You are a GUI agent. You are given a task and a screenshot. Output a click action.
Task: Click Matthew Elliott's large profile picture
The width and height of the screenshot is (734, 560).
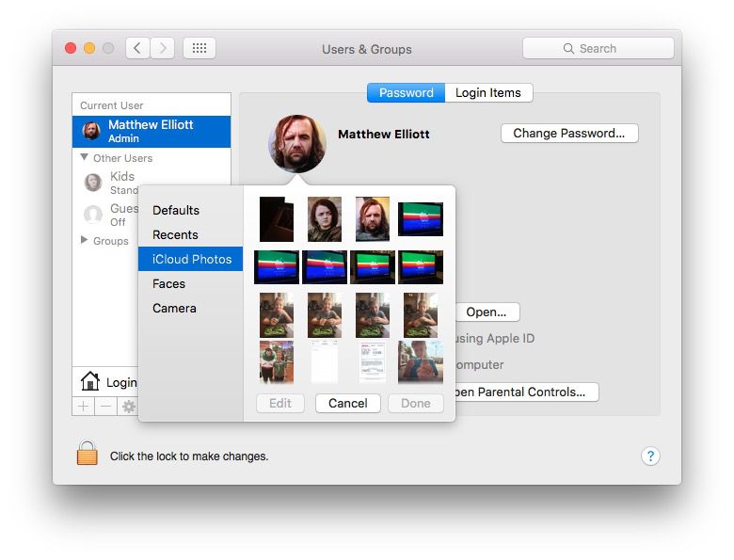coord(297,143)
